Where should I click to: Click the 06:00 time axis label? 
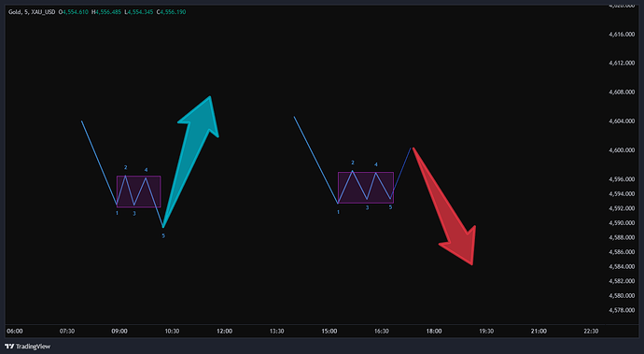[x=15, y=332]
